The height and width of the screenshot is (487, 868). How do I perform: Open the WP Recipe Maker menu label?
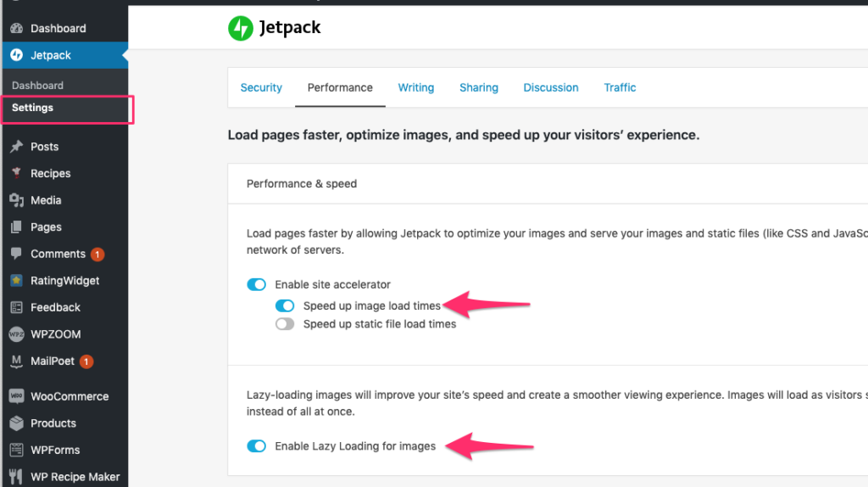click(75, 477)
